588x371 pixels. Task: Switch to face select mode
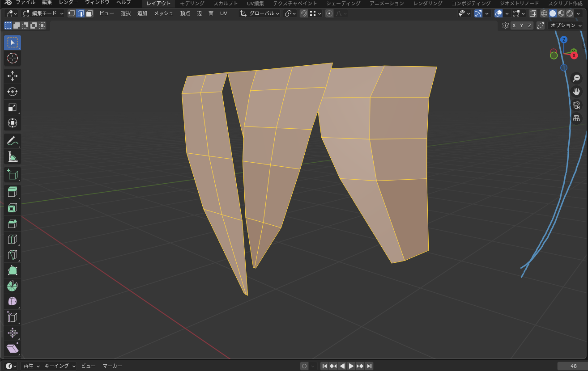[89, 13]
